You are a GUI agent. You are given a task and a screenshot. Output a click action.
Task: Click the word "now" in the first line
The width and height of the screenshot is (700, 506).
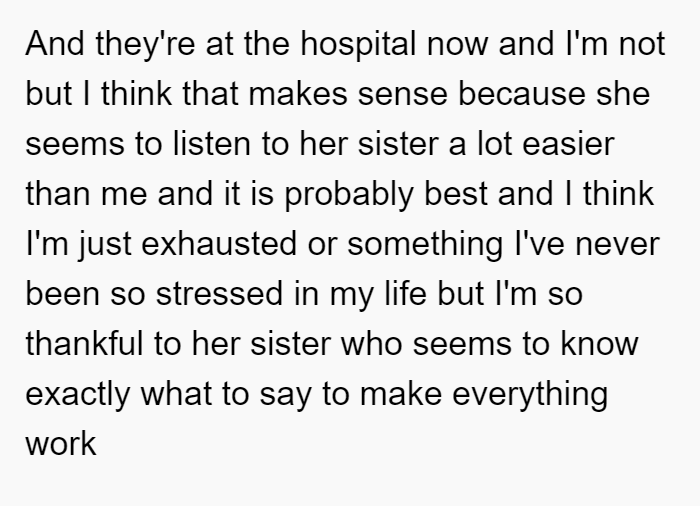click(x=457, y=43)
